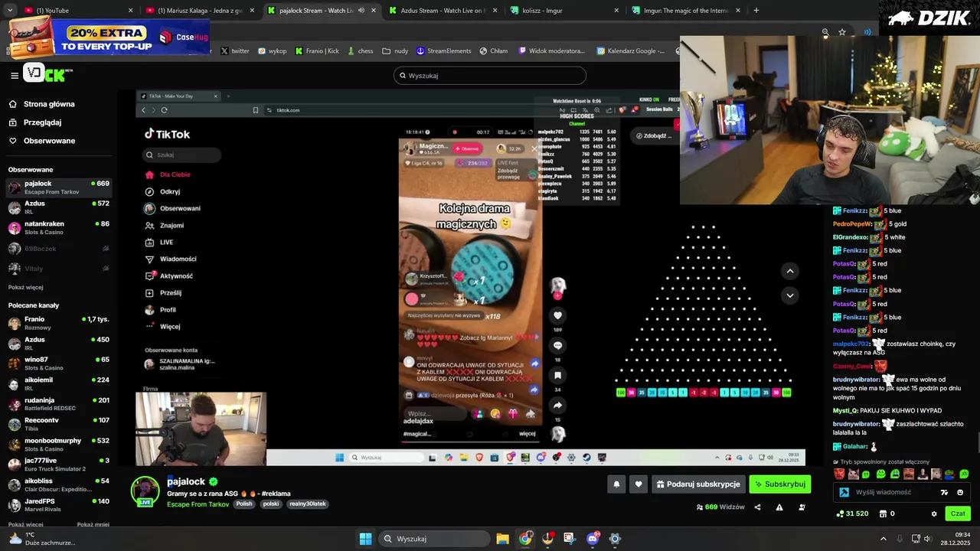Open File Explorer from the Windows taskbar
Image resolution: width=980 pixels, height=551 pixels.
tap(502, 539)
